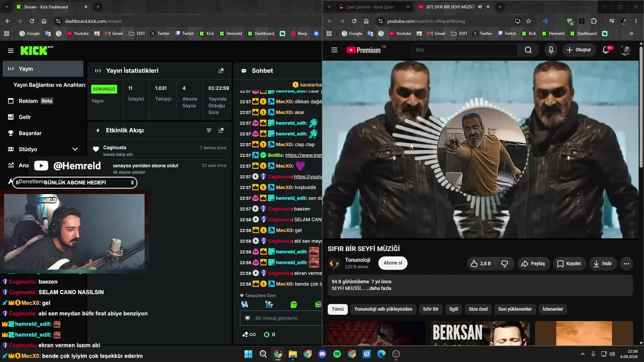The width and height of the screenshot is (644, 362).
Task: Open Spotify from the taskbar
Action: pyautogui.click(x=337, y=354)
